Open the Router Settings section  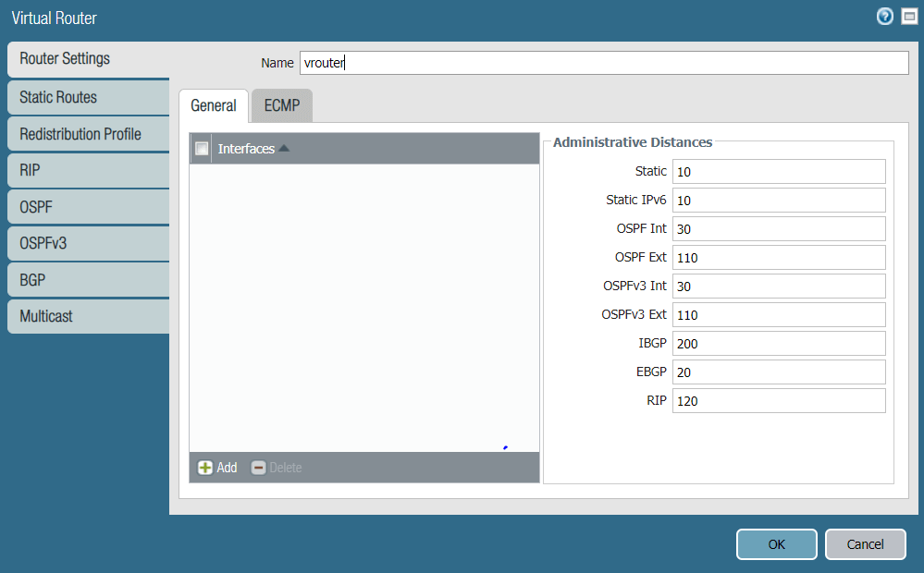click(89, 59)
